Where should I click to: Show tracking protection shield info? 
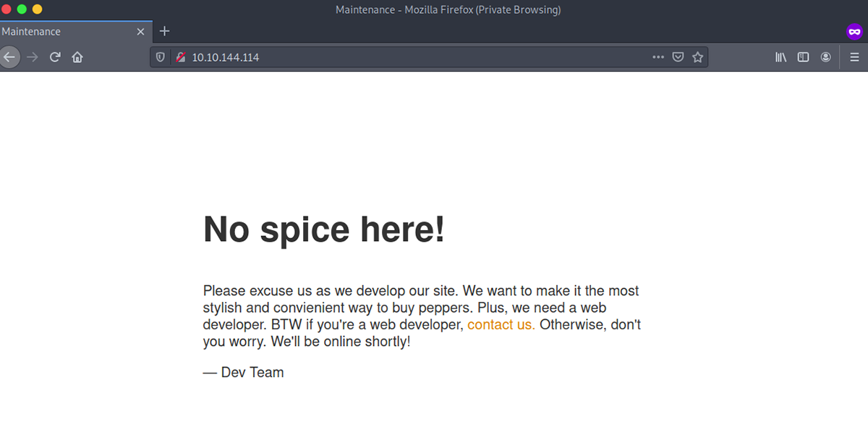click(161, 57)
